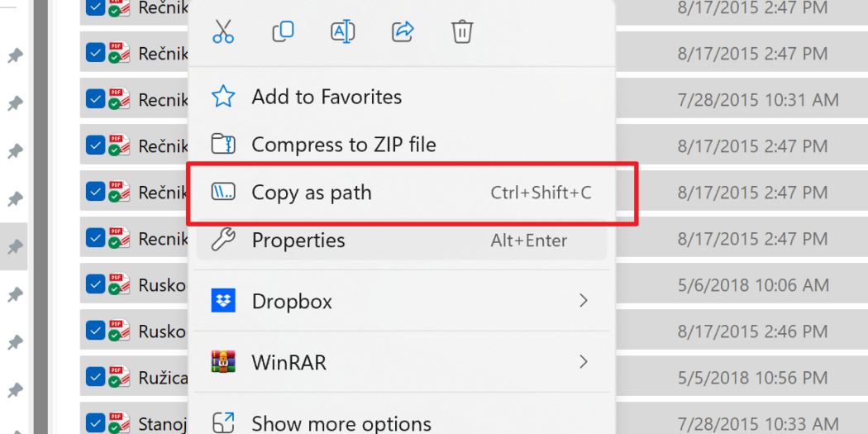The image size is (868, 434).
Task: Click the Cut scissors icon
Action: coord(223,31)
